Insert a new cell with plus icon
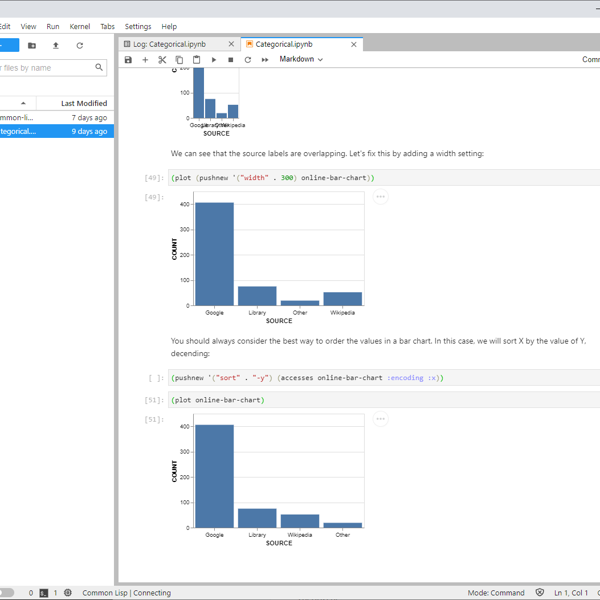Screen dimensions: 600x600 click(x=145, y=60)
